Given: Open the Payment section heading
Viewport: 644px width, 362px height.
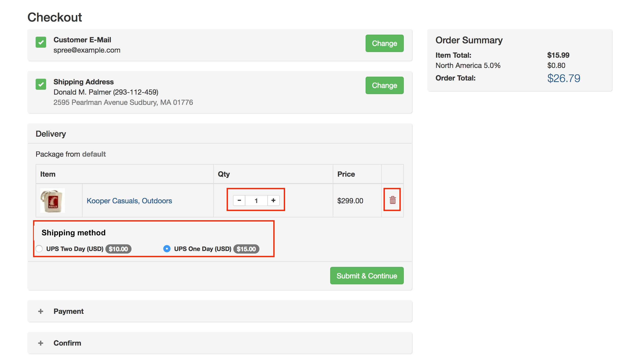Looking at the screenshot, I should pos(68,311).
